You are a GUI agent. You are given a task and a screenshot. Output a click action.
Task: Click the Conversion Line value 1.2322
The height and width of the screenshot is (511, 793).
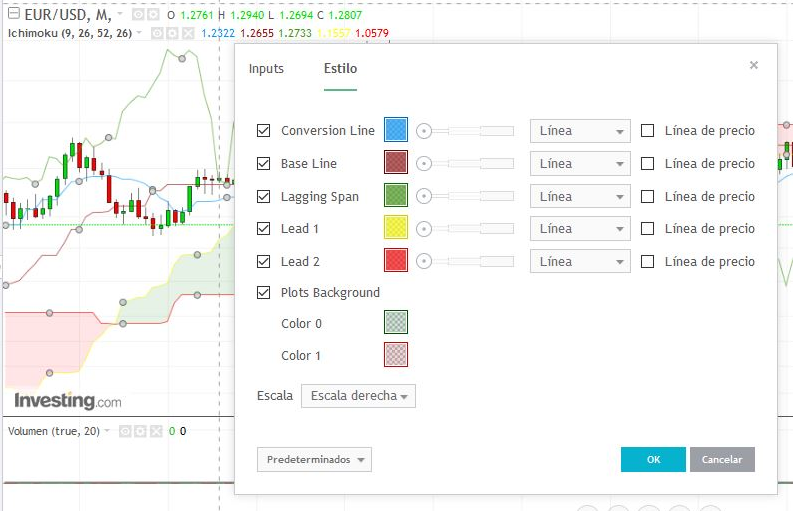coord(218,33)
